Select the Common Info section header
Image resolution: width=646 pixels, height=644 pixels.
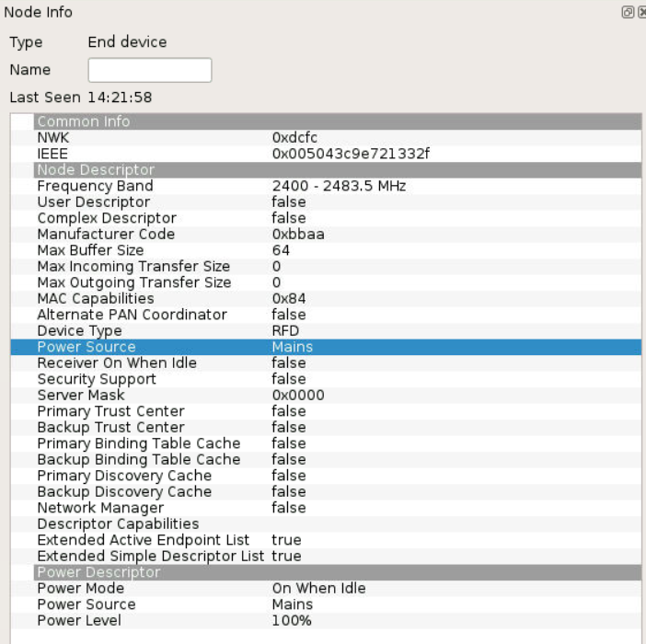[x=338, y=121]
